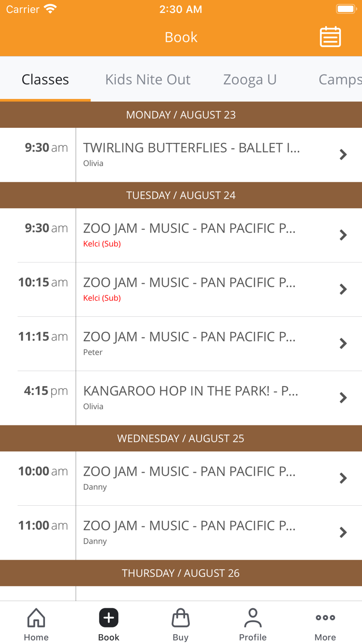Select the Camps tab
Image resolution: width=362 pixels, height=644 pixels.
point(339,79)
